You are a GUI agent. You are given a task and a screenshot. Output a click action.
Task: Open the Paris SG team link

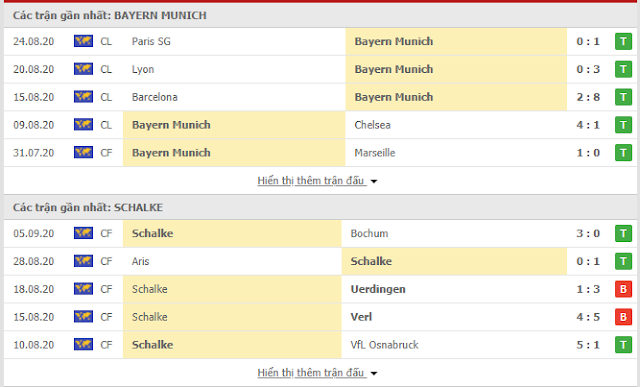tap(151, 41)
